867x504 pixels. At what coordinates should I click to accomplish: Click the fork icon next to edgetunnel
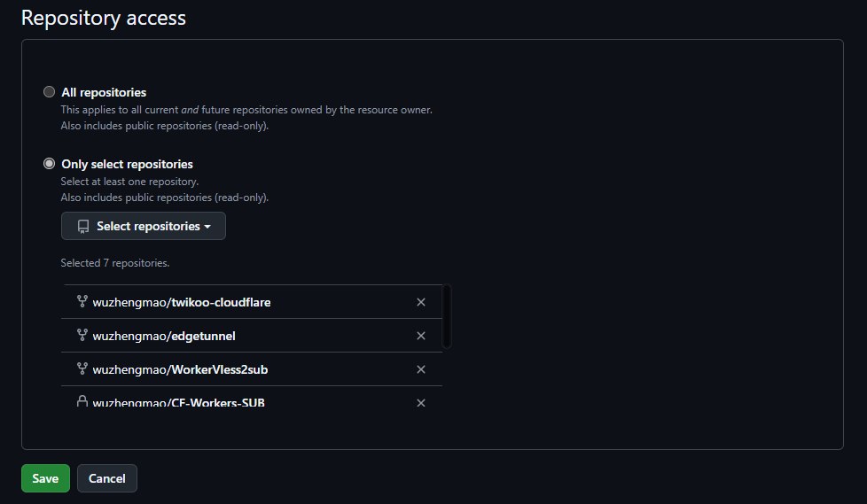click(82, 336)
